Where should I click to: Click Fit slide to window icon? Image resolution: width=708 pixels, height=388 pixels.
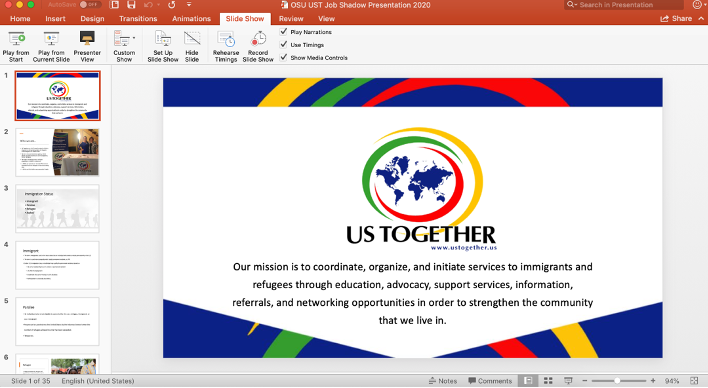[x=694, y=381]
